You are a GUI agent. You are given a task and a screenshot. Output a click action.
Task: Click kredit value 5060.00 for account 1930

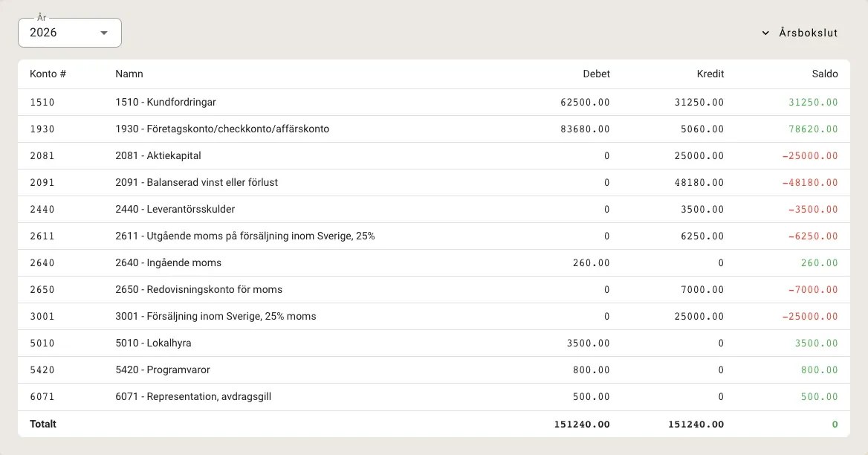pyautogui.click(x=702, y=129)
